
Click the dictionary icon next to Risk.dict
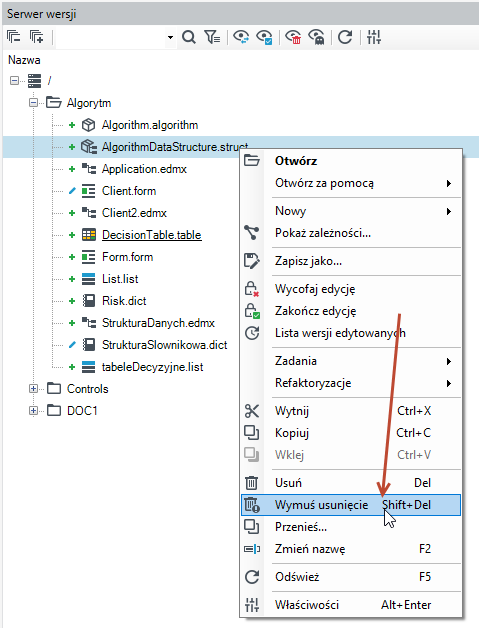point(89,301)
